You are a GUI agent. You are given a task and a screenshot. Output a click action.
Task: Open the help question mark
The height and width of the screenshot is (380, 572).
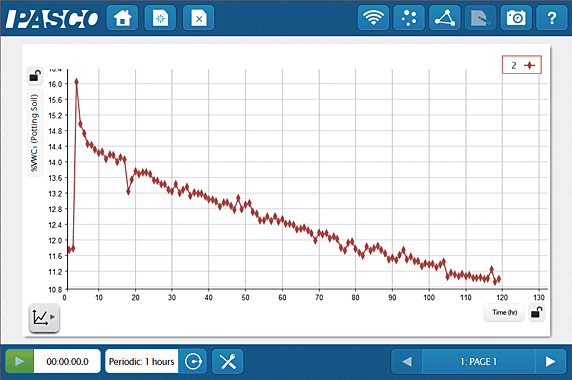[552, 18]
